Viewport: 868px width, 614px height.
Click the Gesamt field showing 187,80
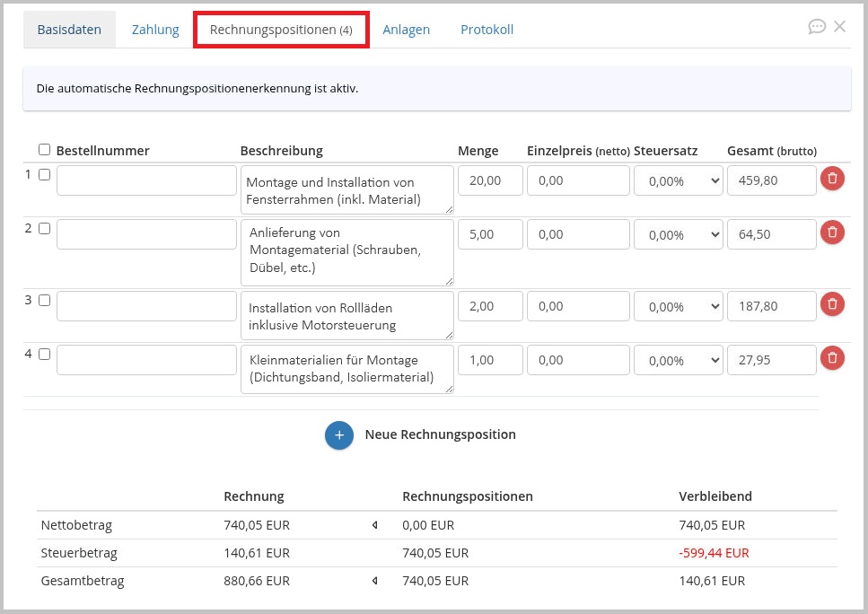point(772,306)
